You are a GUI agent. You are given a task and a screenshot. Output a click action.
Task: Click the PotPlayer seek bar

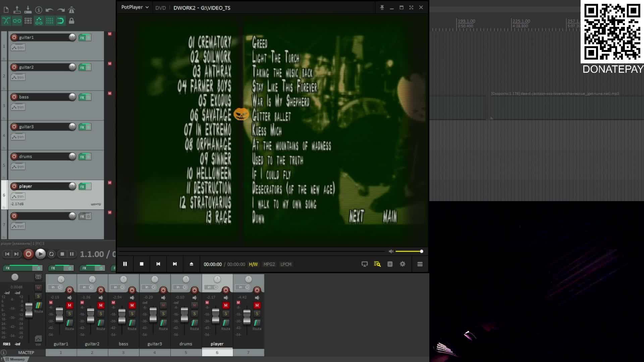pyautogui.click(x=252, y=251)
